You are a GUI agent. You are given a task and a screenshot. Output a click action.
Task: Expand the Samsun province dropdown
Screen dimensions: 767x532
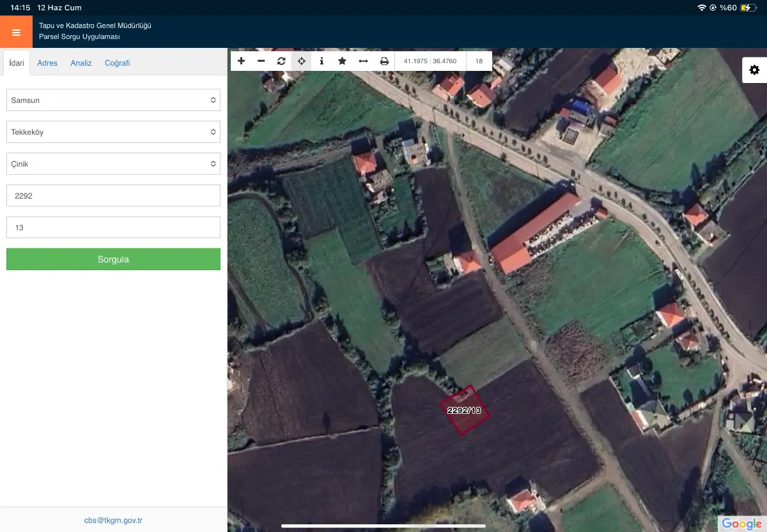click(113, 100)
